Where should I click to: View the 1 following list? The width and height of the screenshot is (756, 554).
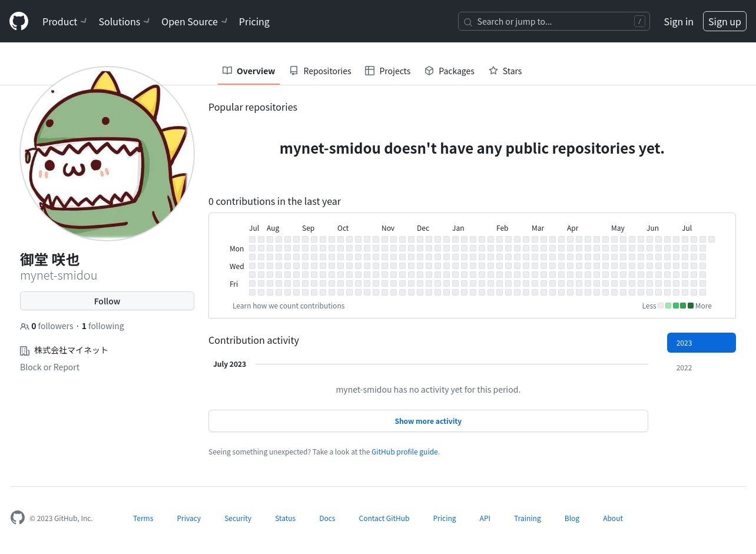coord(103,326)
